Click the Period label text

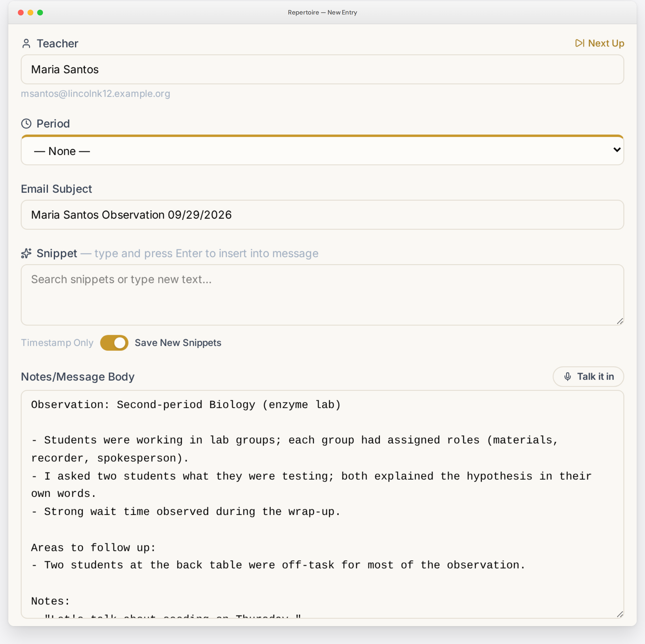(53, 124)
